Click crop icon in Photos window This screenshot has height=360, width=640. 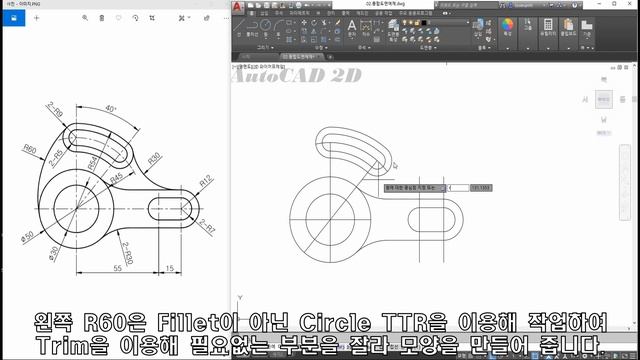coord(152,18)
